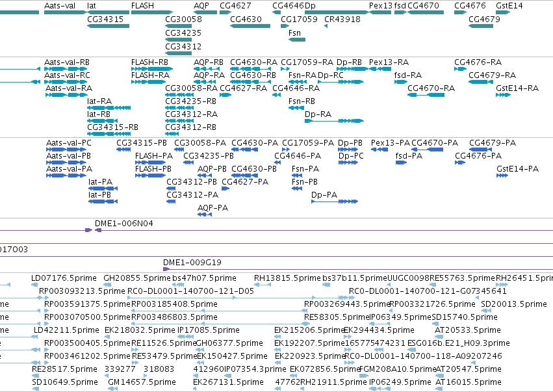This screenshot has width=553, height=392.
Task: Open protein CG30058-PA
Action: click(x=200, y=143)
